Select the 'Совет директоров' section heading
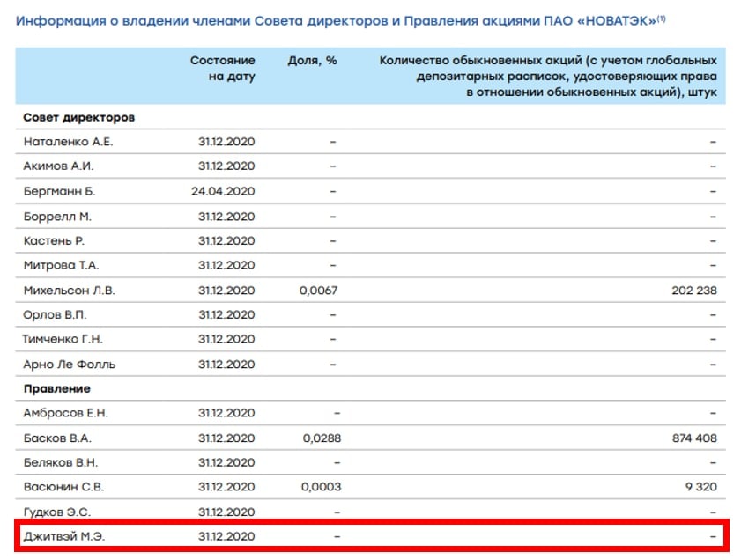Image resolution: width=741 pixels, height=560 pixels. click(x=79, y=117)
